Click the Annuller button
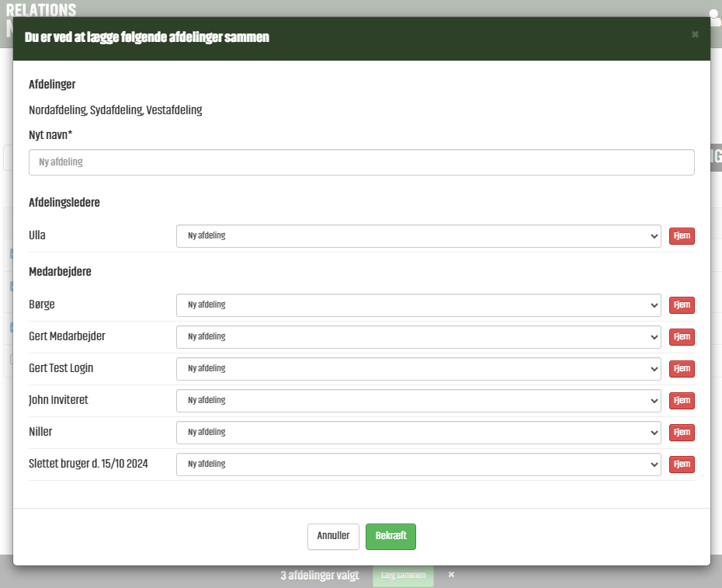This screenshot has width=722, height=588. (x=333, y=537)
